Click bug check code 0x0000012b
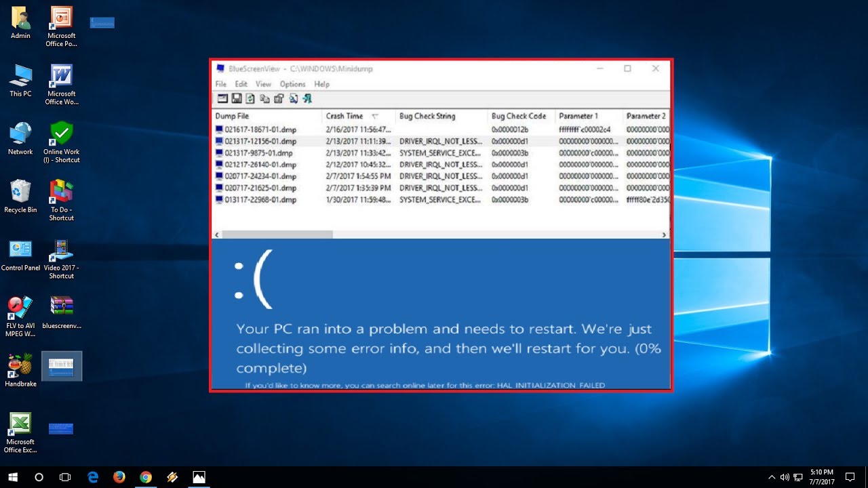 (x=510, y=129)
